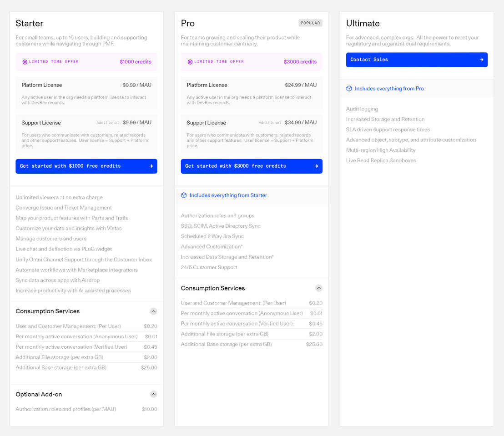Viewport: 504px width, 436px height.
Task: Open 'Includes everything from Starter' link
Action: tap(228, 195)
